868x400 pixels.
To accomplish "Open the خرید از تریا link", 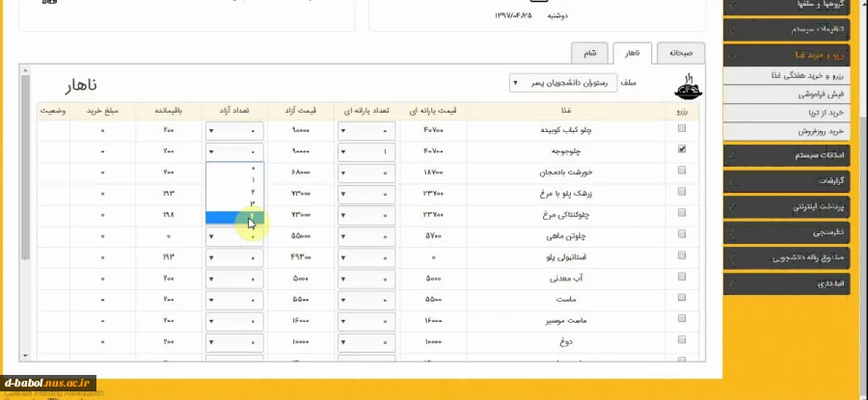I will [826, 113].
